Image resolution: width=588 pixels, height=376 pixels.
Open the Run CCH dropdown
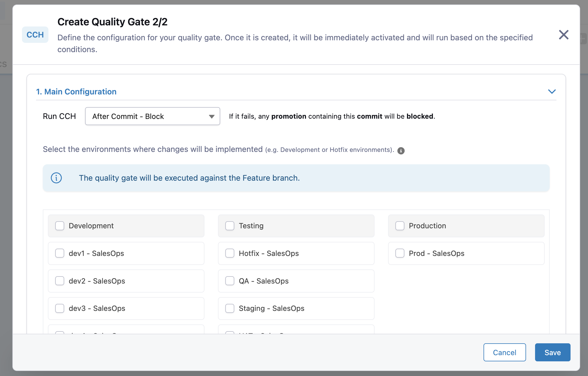coord(152,116)
